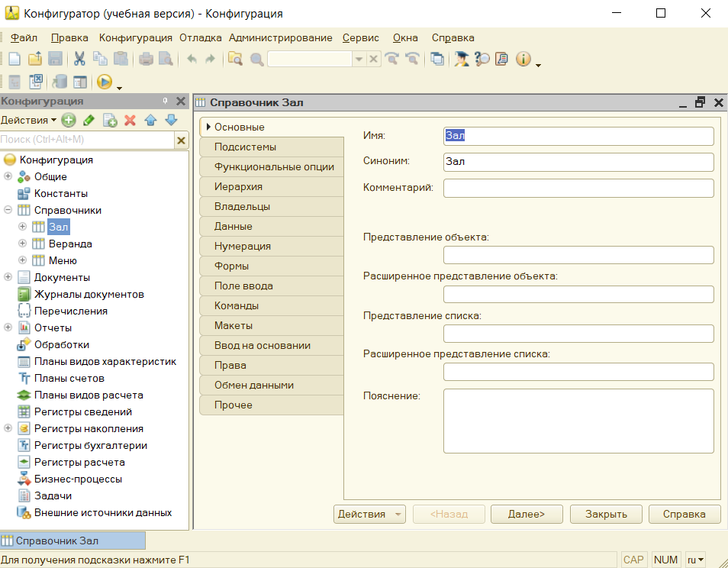
Task: Click the Cut scissors icon
Action: click(79, 59)
